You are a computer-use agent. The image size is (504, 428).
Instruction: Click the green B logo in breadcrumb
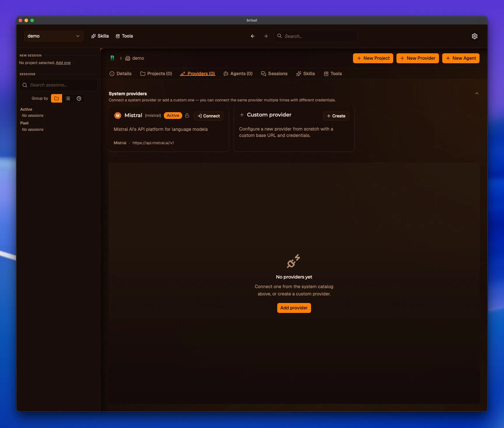(112, 58)
